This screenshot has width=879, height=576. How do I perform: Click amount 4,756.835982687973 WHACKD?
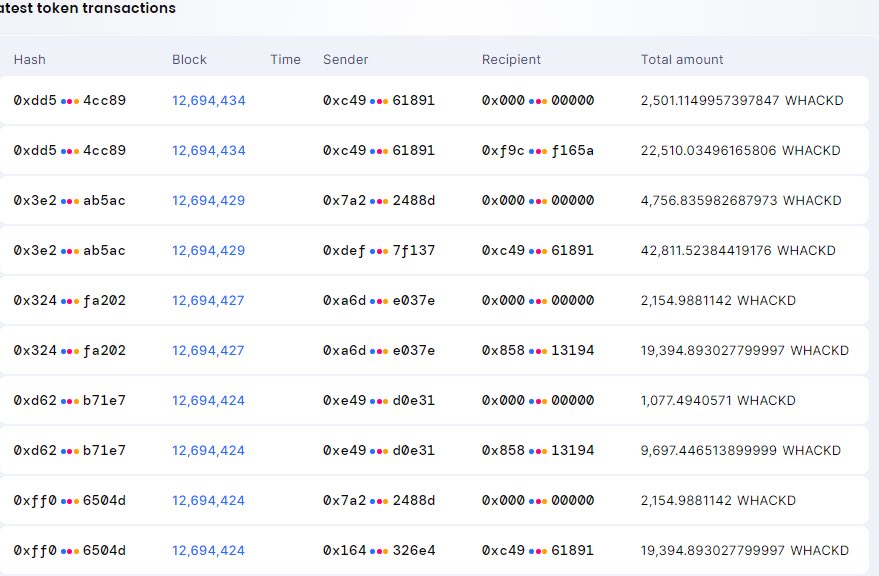(741, 200)
